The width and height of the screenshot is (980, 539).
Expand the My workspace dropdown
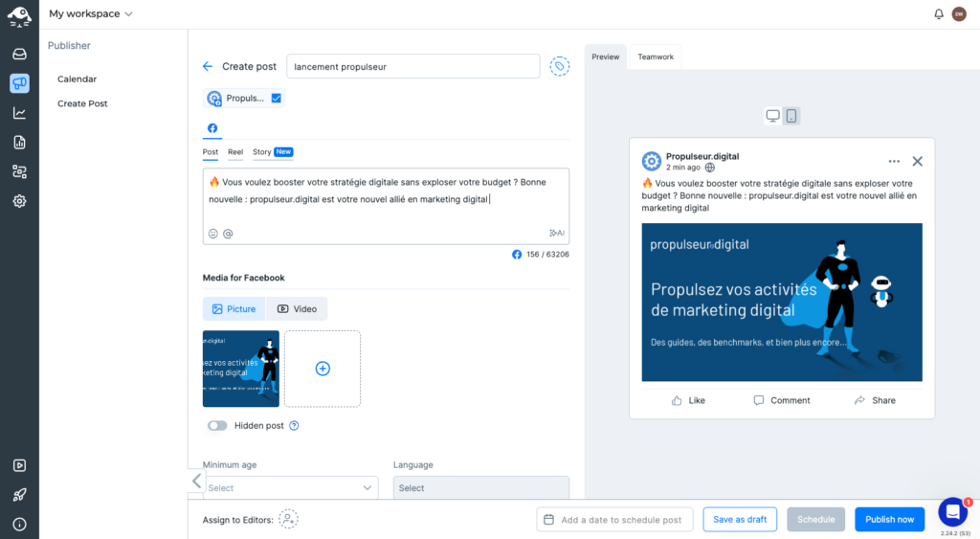(91, 13)
